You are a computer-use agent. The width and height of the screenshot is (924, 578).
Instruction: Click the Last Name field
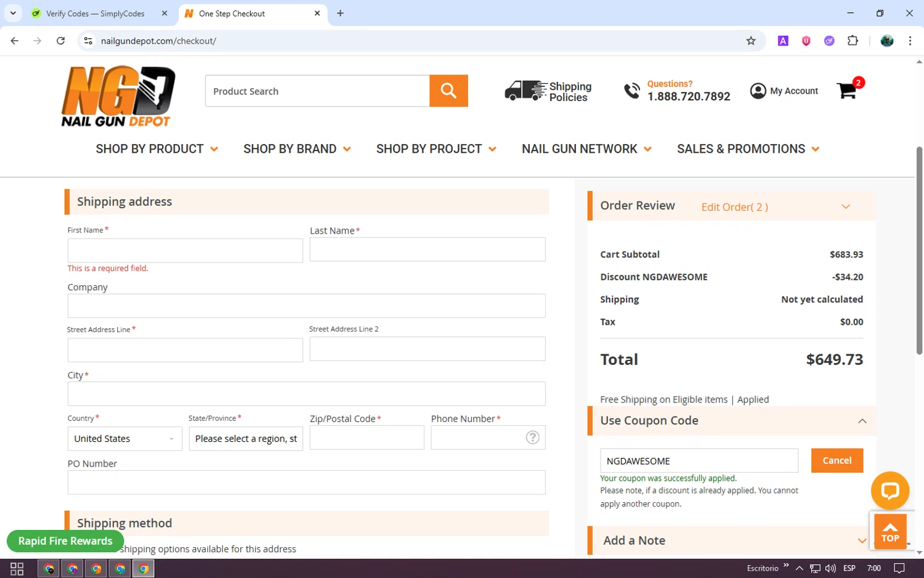coord(428,250)
